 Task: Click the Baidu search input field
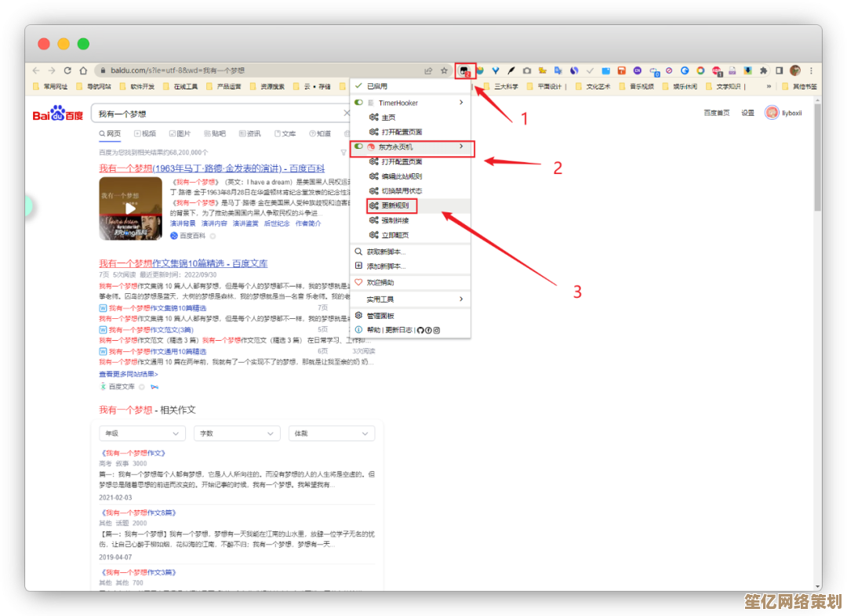[x=218, y=114]
